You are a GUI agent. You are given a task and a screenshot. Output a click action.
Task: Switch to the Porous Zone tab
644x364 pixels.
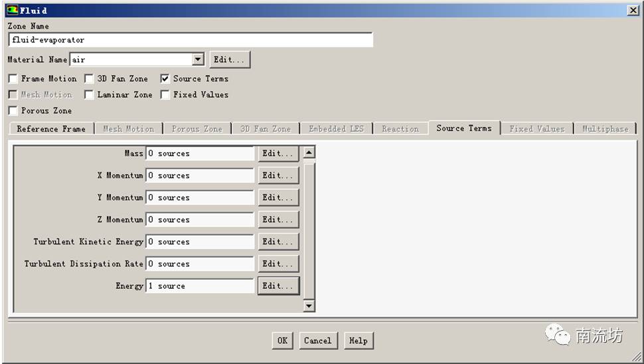[197, 129]
